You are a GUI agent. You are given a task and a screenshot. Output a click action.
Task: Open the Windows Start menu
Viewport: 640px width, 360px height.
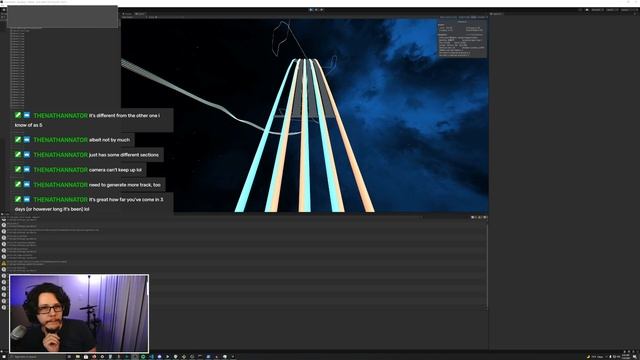point(4,357)
